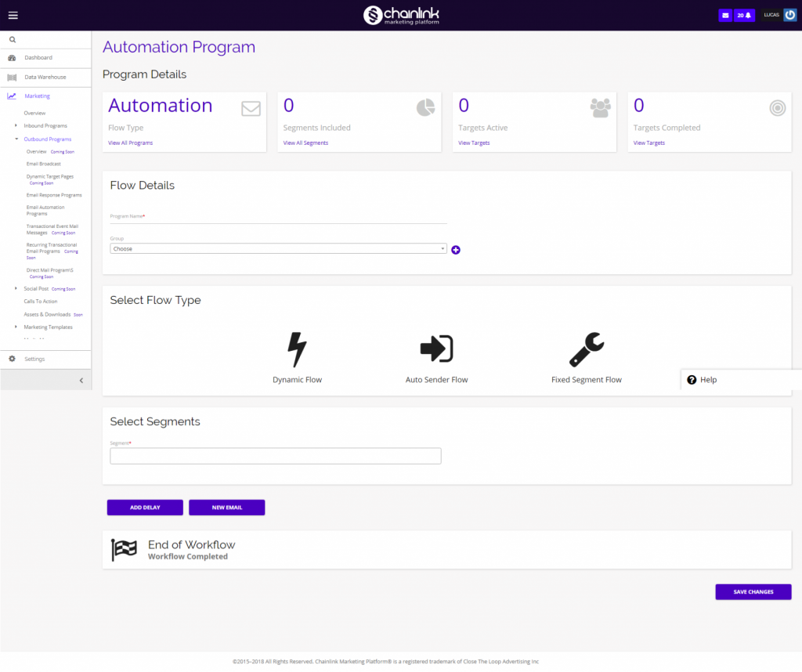Click inside the Segment input field
802x672 pixels.
[275, 456]
